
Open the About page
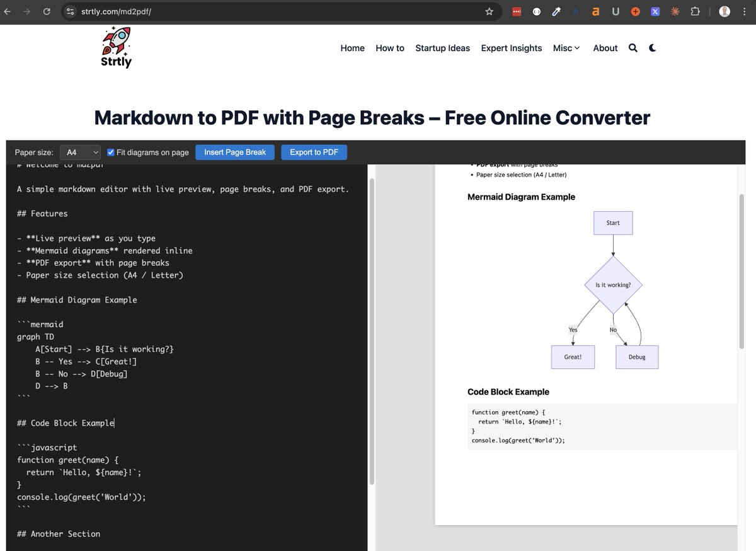[x=605, y=48]
